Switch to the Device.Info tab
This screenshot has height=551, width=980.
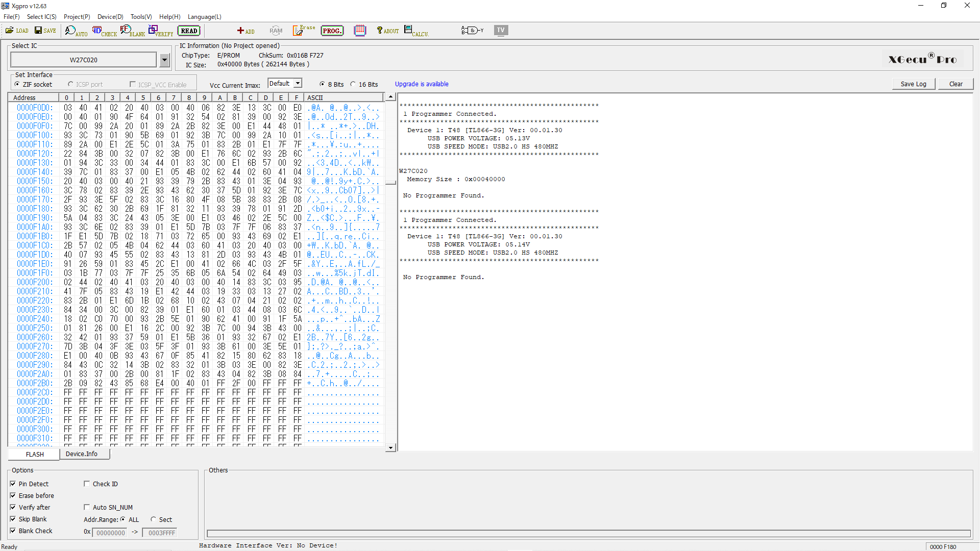pos(82,454)
